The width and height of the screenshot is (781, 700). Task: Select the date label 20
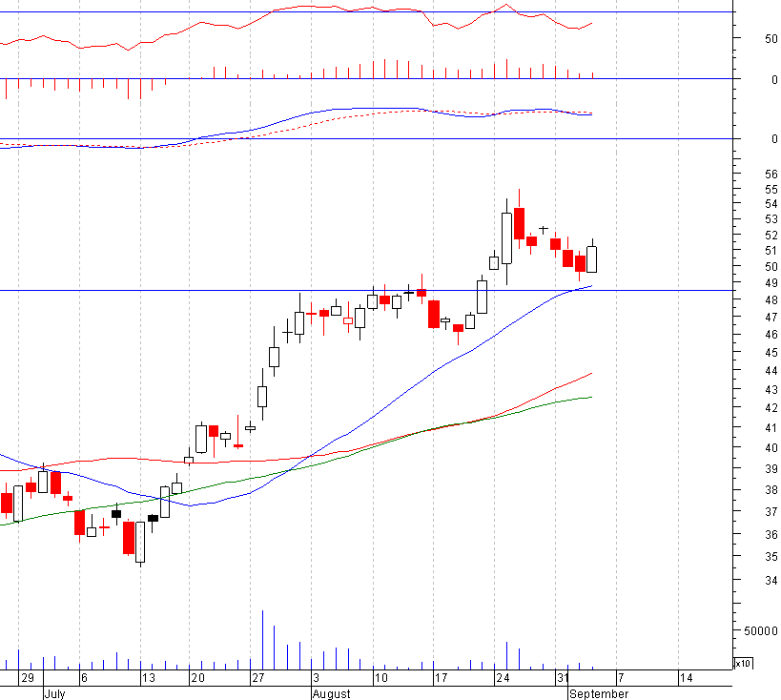click(x=197, y=677)
